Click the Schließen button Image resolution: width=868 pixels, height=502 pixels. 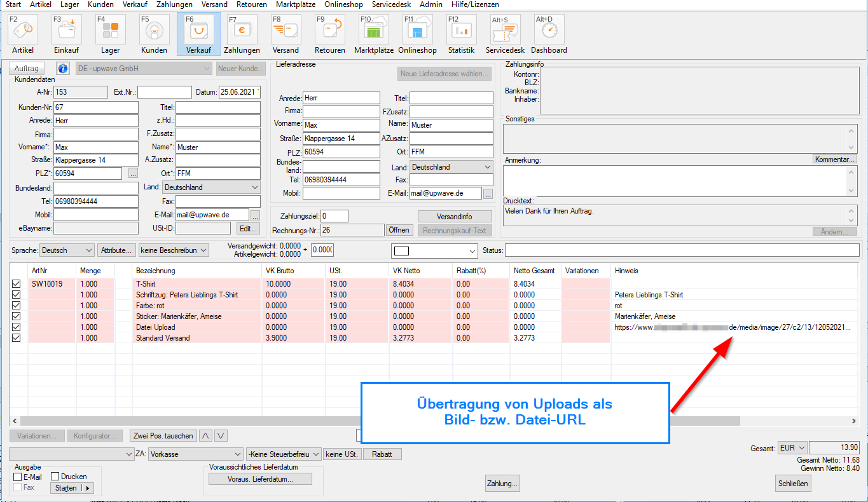[793, 484]
